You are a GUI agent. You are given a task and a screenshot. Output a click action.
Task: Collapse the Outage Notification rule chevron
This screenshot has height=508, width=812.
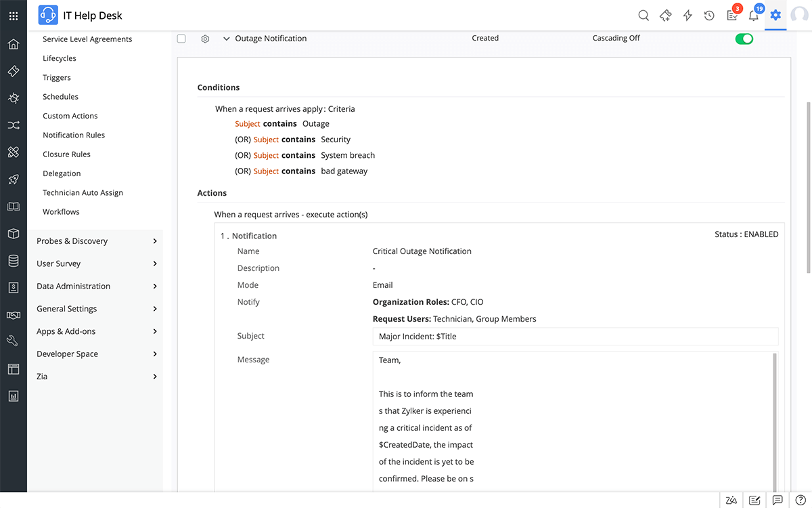point(226,39)
